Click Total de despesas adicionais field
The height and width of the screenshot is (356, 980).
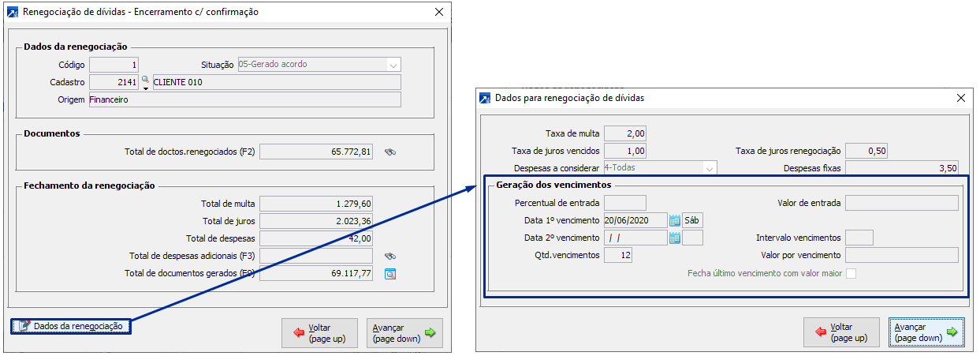click(316, 256)
